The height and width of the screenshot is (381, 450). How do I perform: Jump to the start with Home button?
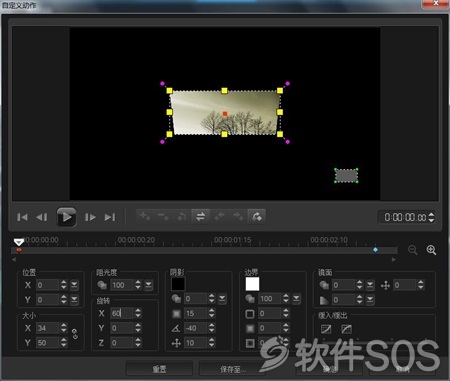pos(22,217)
